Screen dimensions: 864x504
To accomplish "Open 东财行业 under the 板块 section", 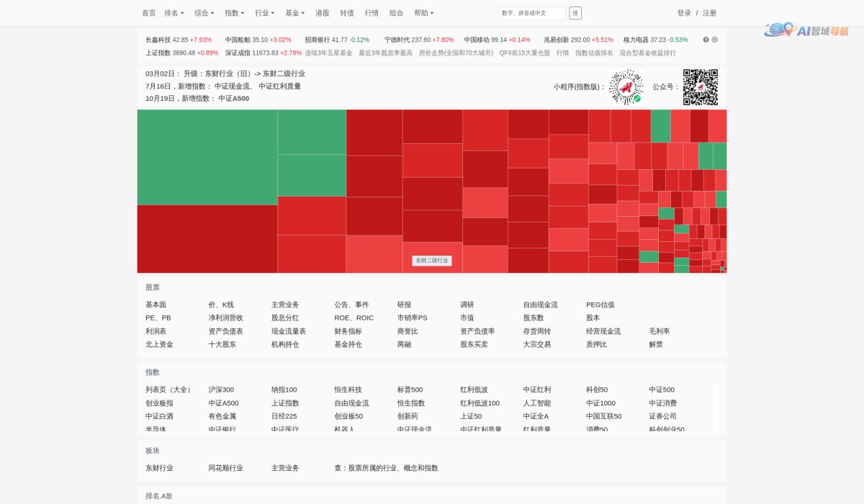I will (x=159, y=468).
